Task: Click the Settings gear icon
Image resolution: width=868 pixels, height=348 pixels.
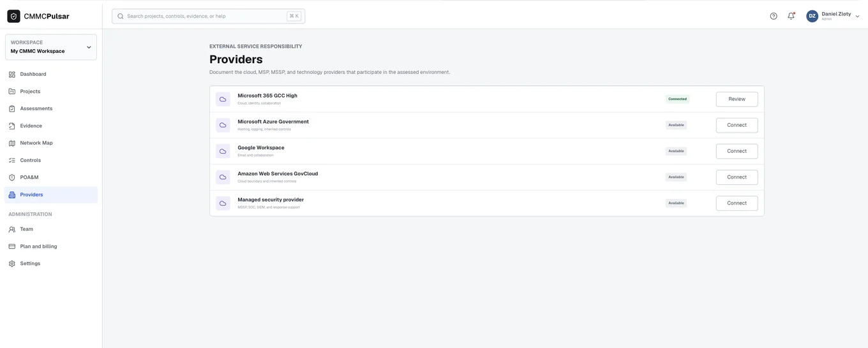Action: pos(12,264)
